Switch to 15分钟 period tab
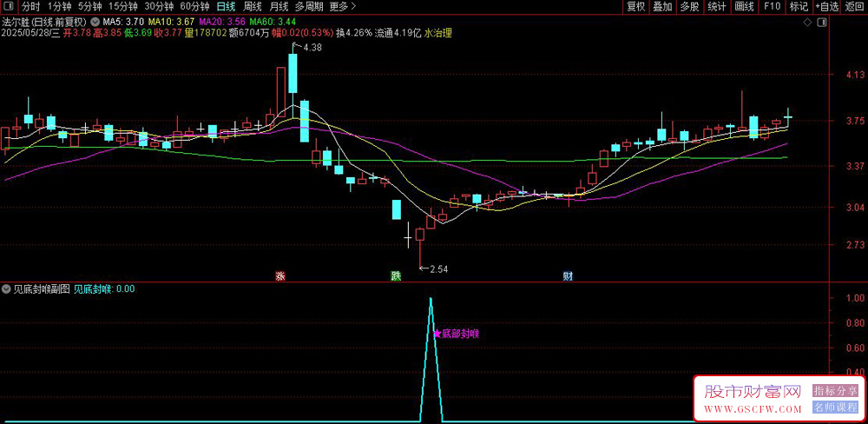This screenshot has width=868, height=424. 123,7
